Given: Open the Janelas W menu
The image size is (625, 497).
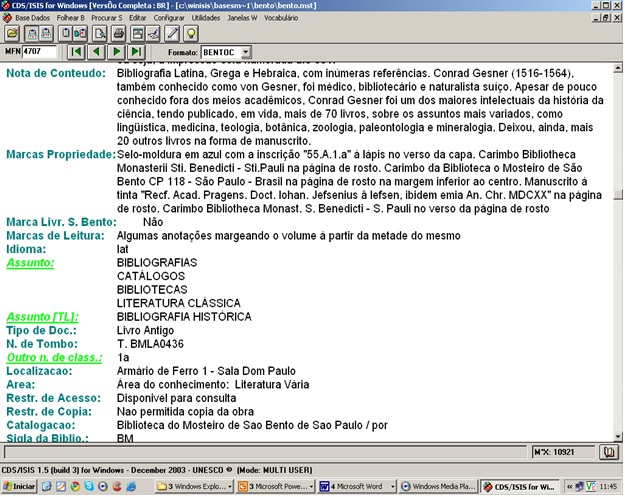Looking at the screenshot, I should (x=242, y=18).
